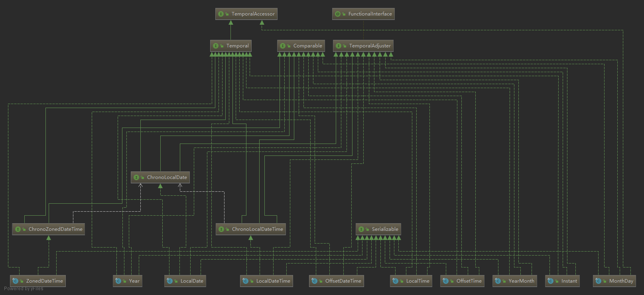Click the public visibility icon on LocalDate
Image resolution: width=644 pixels, height=295 pixels.
click(x=176, y=281)
